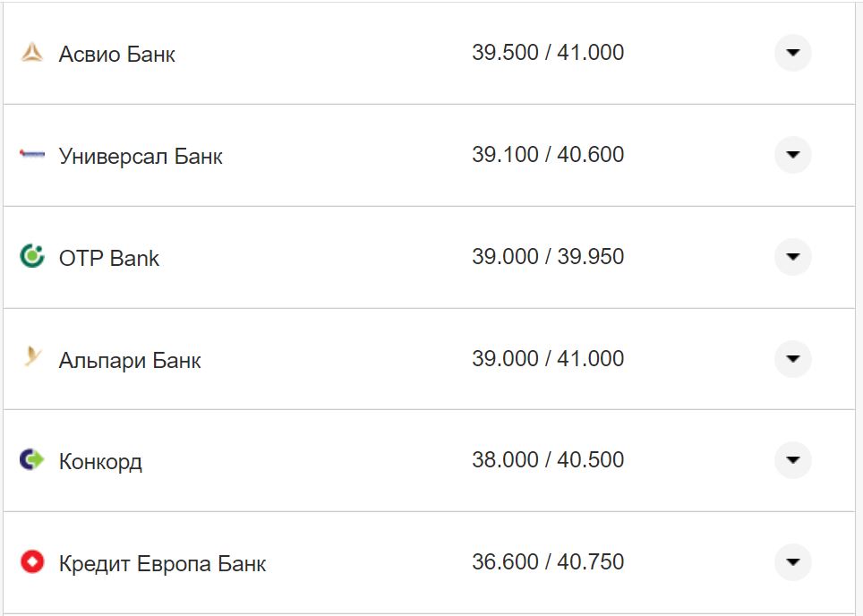Click the 39.000 / 39.950 rate
Viewport: 863px width, 616px height.
click(x=548, y=257)
